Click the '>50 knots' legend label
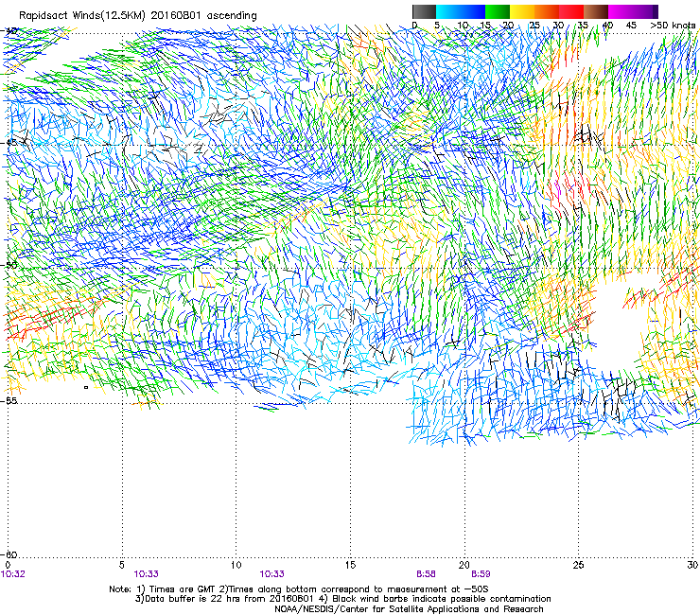 coord(673,25)
